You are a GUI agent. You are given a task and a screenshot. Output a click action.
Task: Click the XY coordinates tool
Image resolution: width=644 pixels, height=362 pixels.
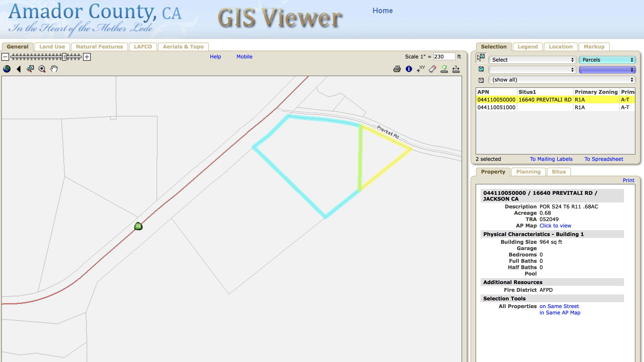point(420,69)
